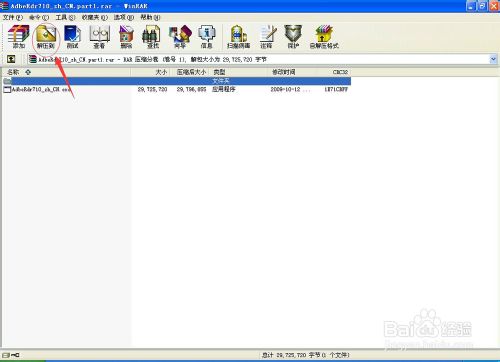Click the drive icon in status bar
The height and width of the screenshot is (362, 500).
[6, 355]
